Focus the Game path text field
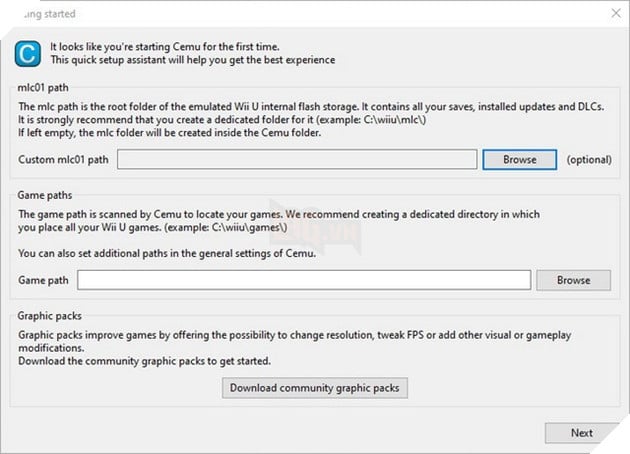 point(303,280)
